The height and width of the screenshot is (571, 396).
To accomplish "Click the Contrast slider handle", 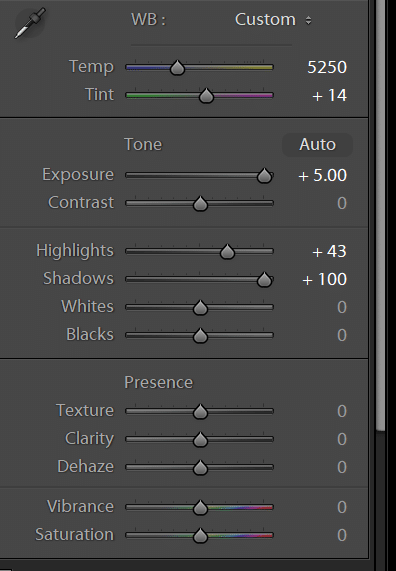I will (x=200, y=204).
